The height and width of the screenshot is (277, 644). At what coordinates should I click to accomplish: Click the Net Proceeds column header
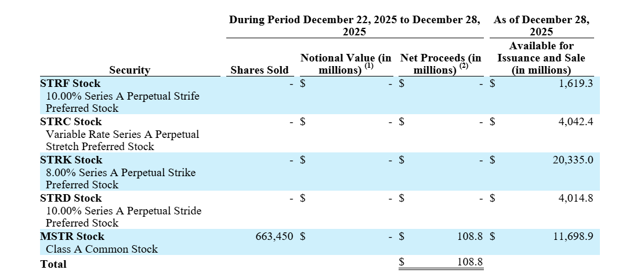pos(440,64)
